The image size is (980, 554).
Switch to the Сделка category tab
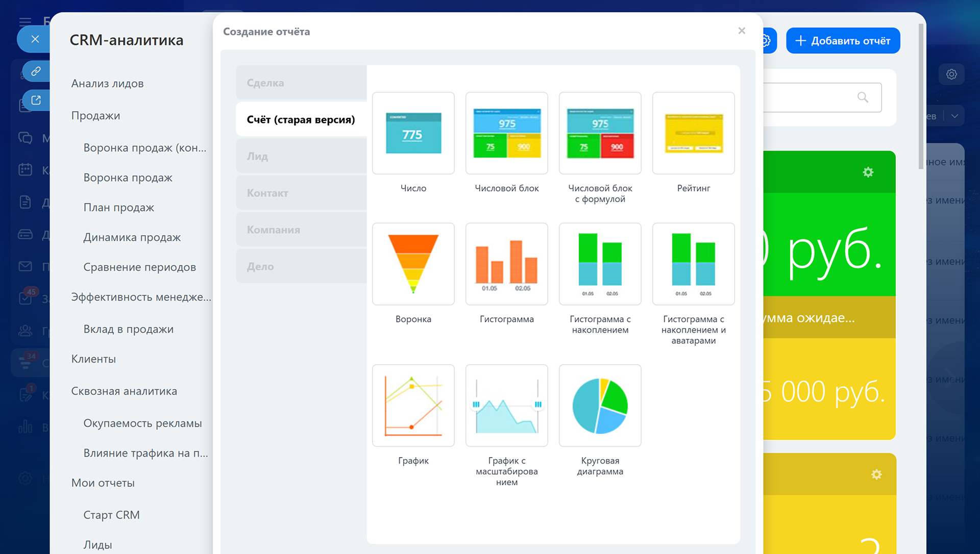pyautogui.click(x=301, y=83)
